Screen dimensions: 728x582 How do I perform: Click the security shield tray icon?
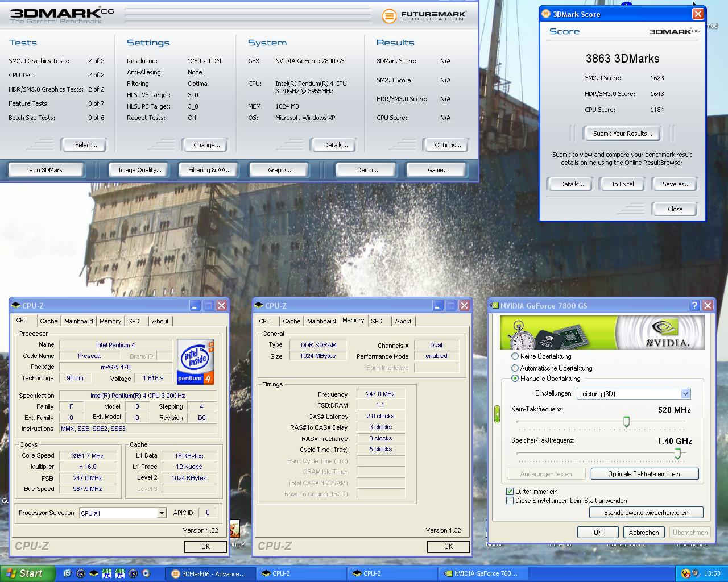(686, 573)
